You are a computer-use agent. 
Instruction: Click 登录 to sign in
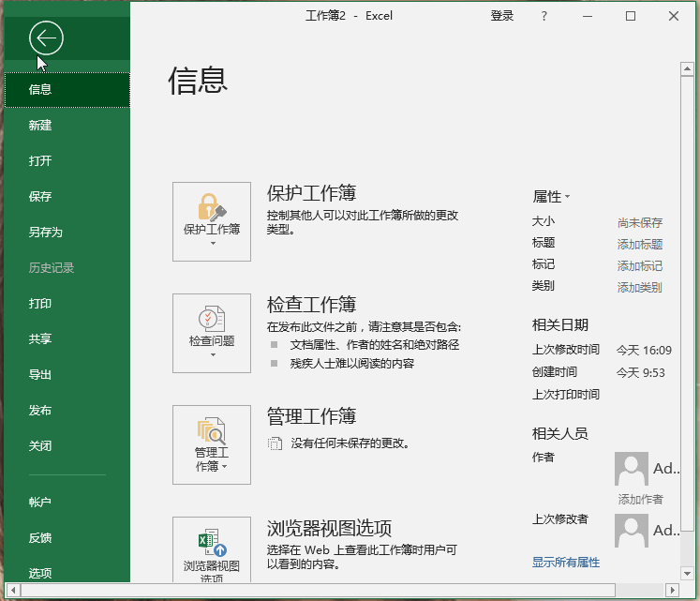[502, 16]
